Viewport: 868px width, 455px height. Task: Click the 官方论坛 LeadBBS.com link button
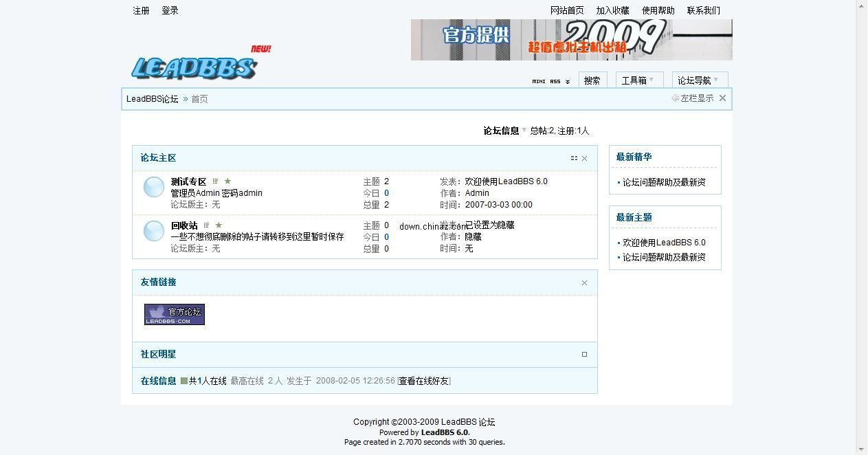[x=175, y=314]
